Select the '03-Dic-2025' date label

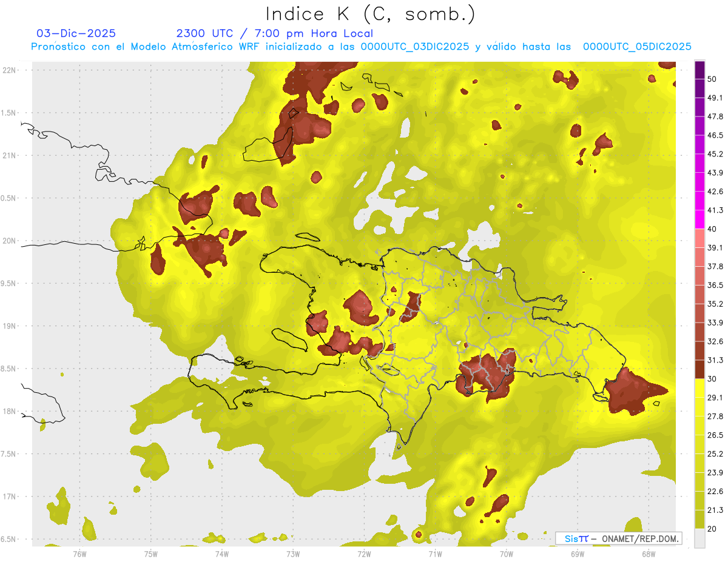pyautogui.click(x=76, y=33)
